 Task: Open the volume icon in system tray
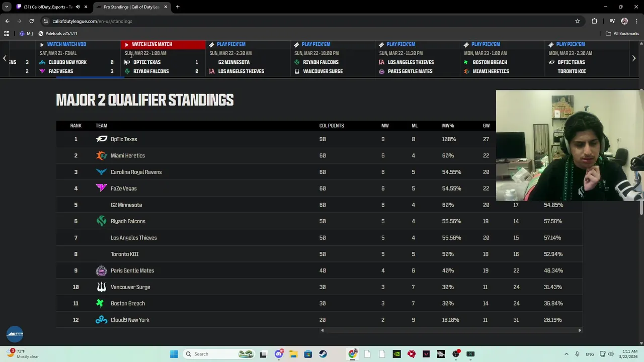point(611,354)
